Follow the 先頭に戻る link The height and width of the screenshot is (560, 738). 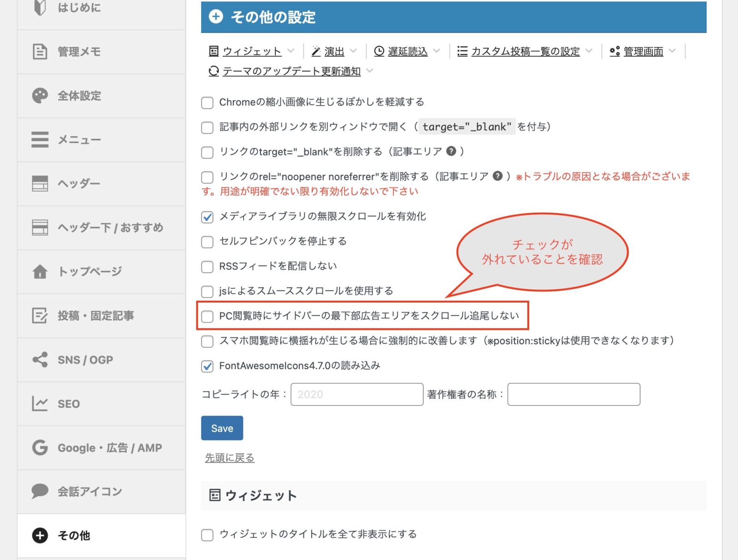230,458
